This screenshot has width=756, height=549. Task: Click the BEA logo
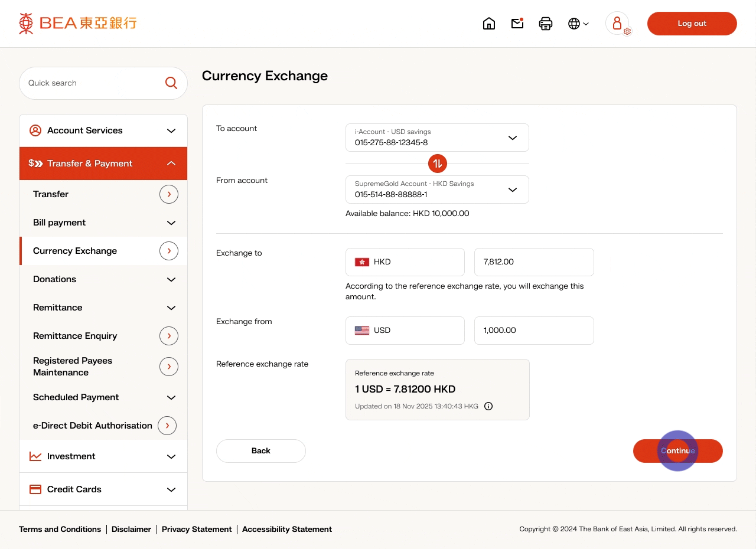click(x=78, y=24)
